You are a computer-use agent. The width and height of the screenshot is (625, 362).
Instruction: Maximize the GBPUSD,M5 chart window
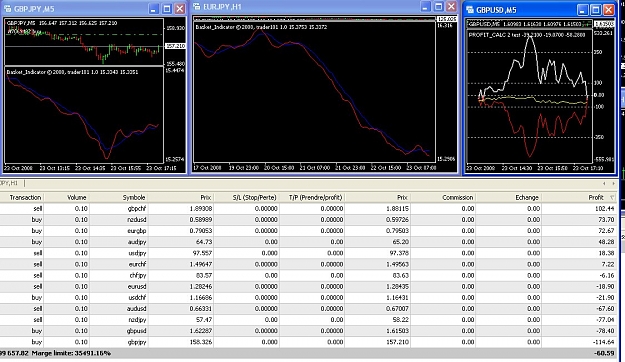[596, 10]
